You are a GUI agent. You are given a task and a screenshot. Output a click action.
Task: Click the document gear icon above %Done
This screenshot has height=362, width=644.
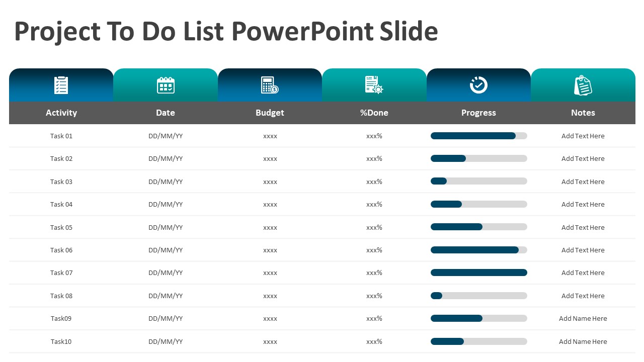click(x=374, y=84)
